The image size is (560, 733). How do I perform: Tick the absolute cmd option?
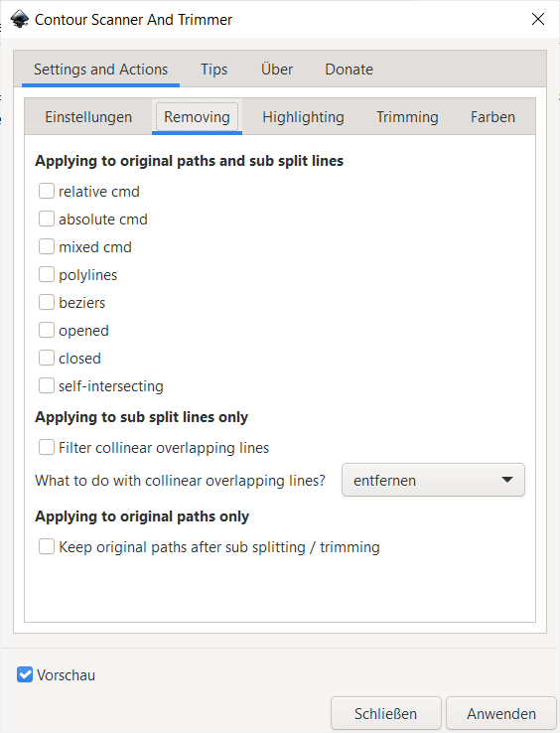click(47, 219)
